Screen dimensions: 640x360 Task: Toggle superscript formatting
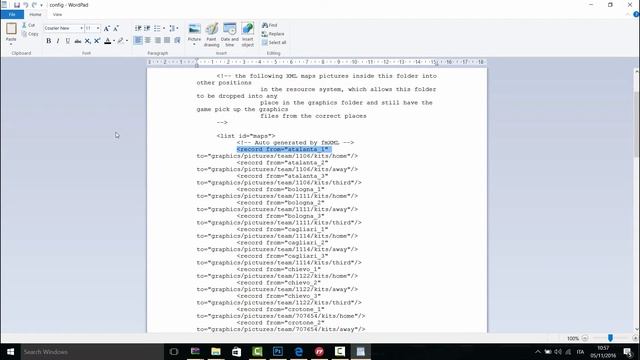pos(97,41)
